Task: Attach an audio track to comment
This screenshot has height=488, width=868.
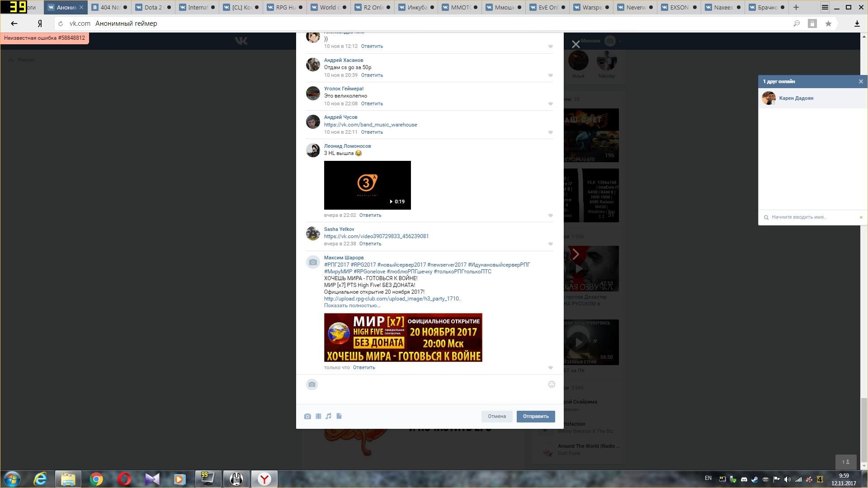Action: point(329,416)
